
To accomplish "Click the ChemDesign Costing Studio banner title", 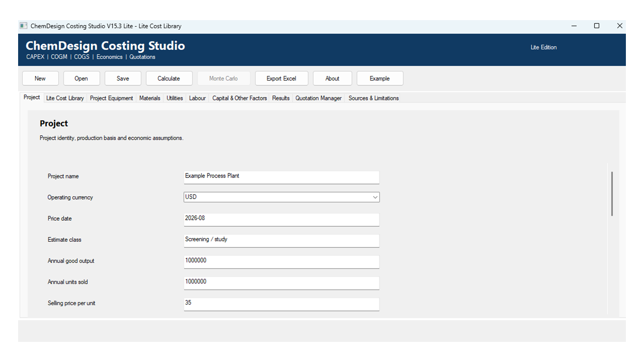I will (x=105, y=46).
